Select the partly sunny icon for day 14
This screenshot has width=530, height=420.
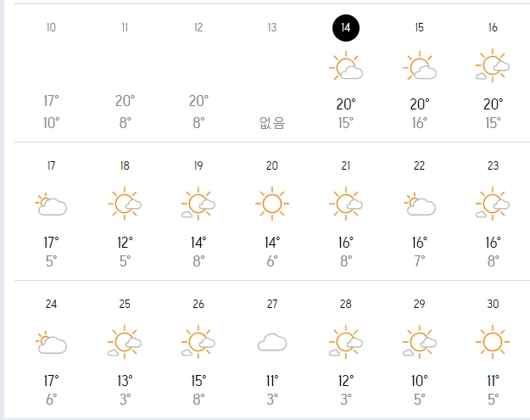[346, 65]
